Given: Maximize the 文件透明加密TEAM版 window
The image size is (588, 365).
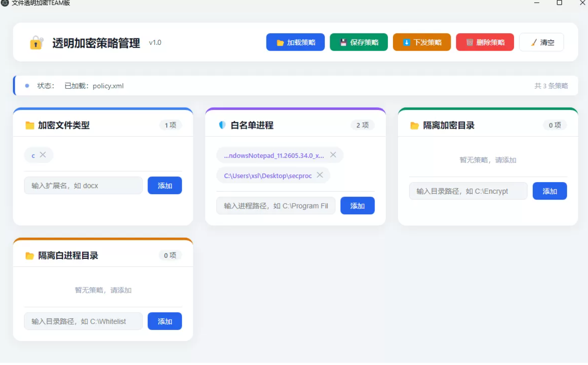Looking at the screenshot, I should (x=559, y=3).
